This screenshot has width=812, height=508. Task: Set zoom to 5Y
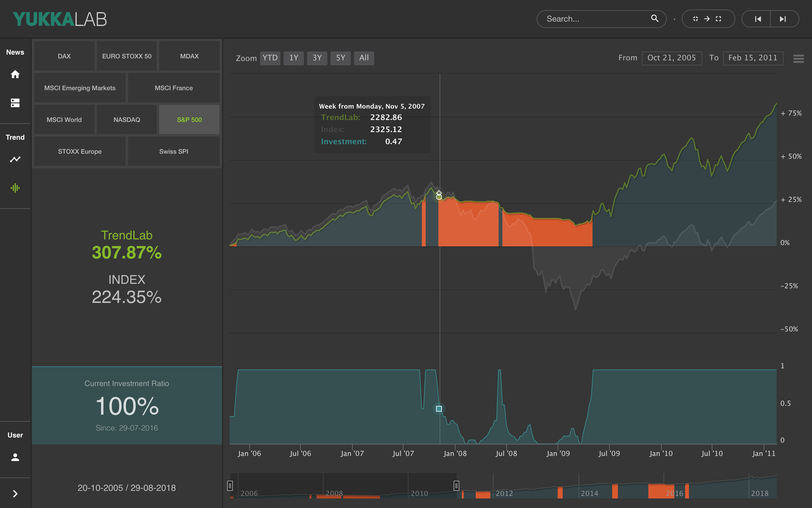(x=341, y=58)
